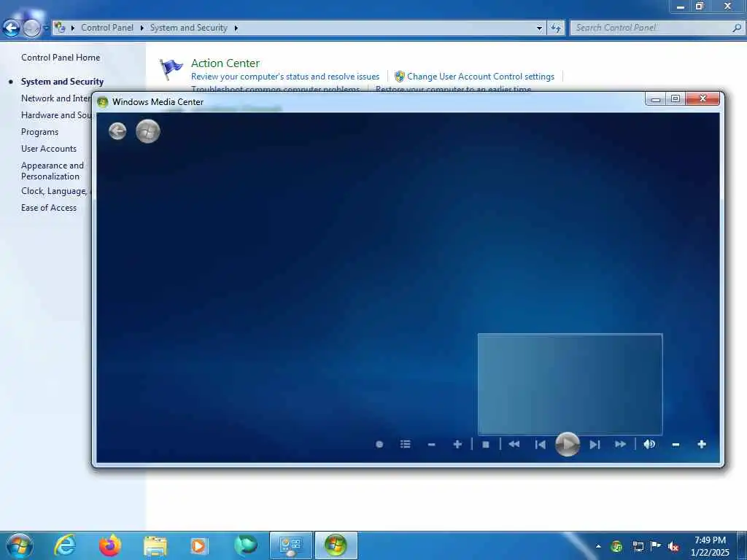Open Programs category in sidebar
Viewport: 747px width, 560px height.
tap(39, 132)
